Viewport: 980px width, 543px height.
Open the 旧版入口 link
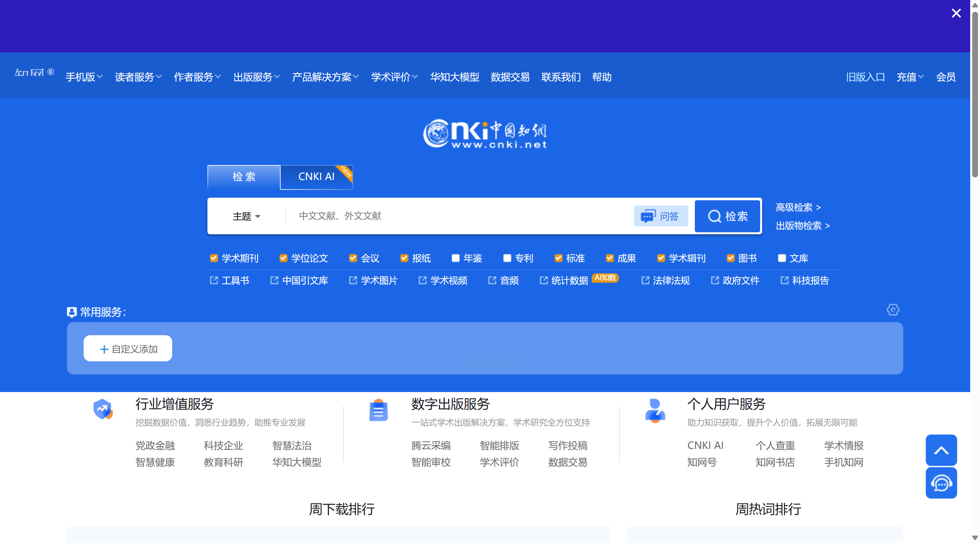coord(865,77)
